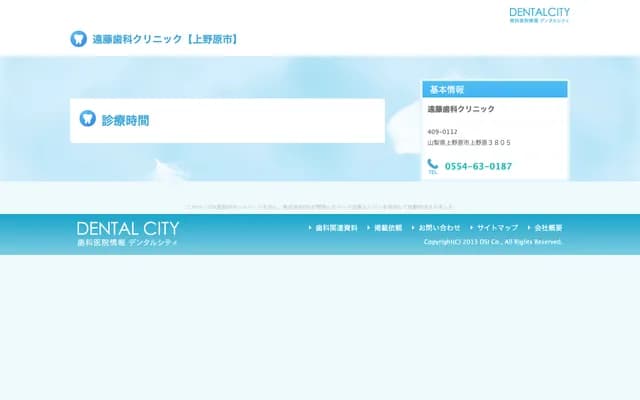Click the 歯科医院情報 デンタルシティ footer tagline
Image resolution: width=640 pixels, height=400 pixels.
[127, 243]
